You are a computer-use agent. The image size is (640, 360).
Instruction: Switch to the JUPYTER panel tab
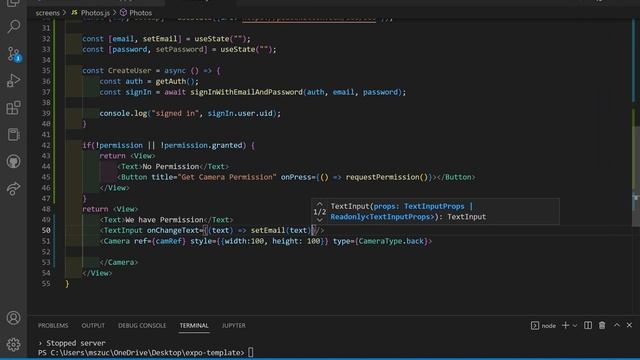point(233,325)
